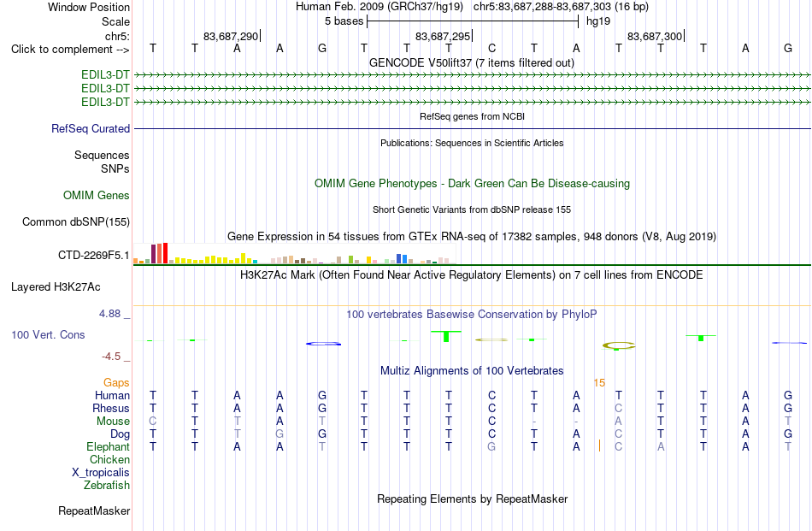812x531 pixels.
Task: Open '100 vertebrates Basewise Conservation by PhyloP' title
Action: point(472,314)
